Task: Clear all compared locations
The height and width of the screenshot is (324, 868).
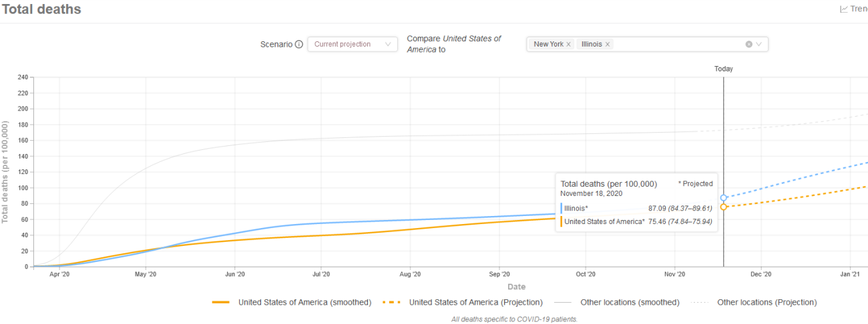Action: point(748,45)
